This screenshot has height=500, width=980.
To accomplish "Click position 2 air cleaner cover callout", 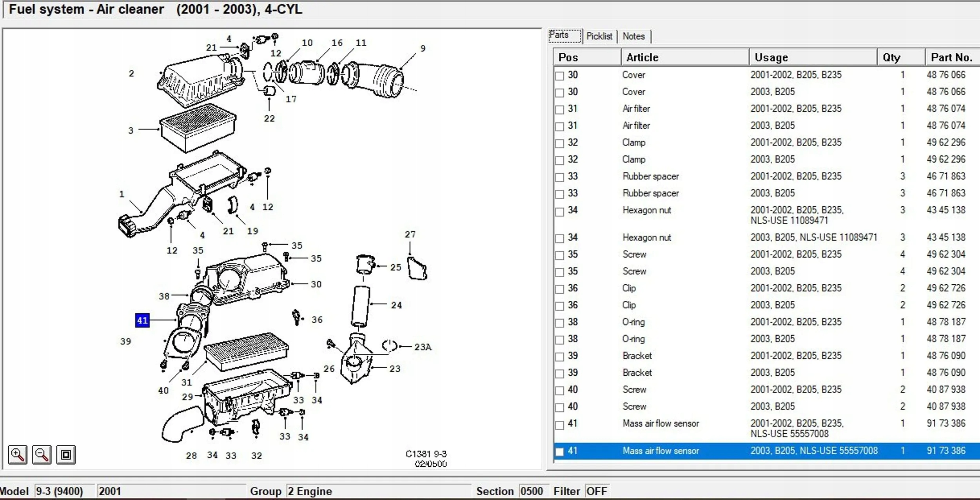I will point(131,73).
